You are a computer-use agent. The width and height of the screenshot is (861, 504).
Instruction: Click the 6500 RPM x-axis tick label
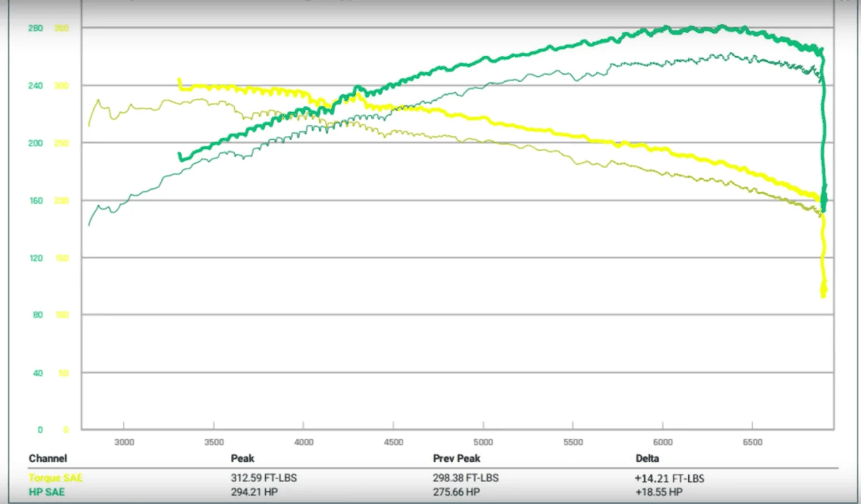752,442
